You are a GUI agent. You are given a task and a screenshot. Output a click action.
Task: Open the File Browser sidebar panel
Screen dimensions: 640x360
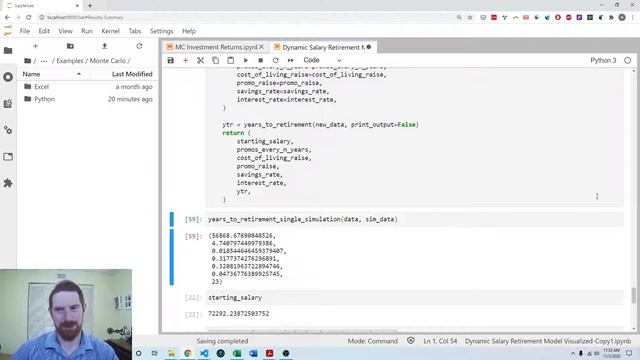point(8,51)
